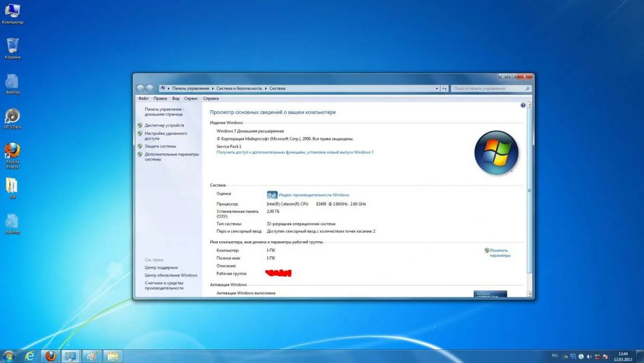Expand the arrow after Система и безопасность breadcrumb
Viewport: 644px width, 363px height.
tap(265, 88)
